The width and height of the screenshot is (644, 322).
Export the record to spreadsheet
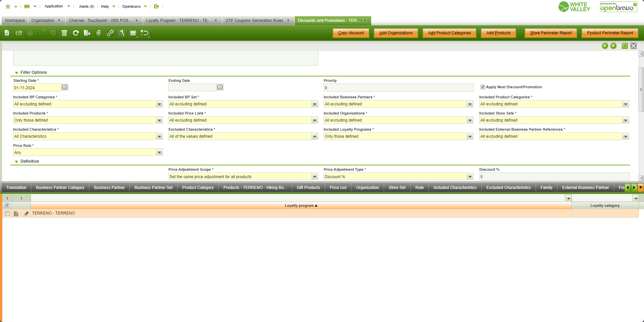(87, 33)
